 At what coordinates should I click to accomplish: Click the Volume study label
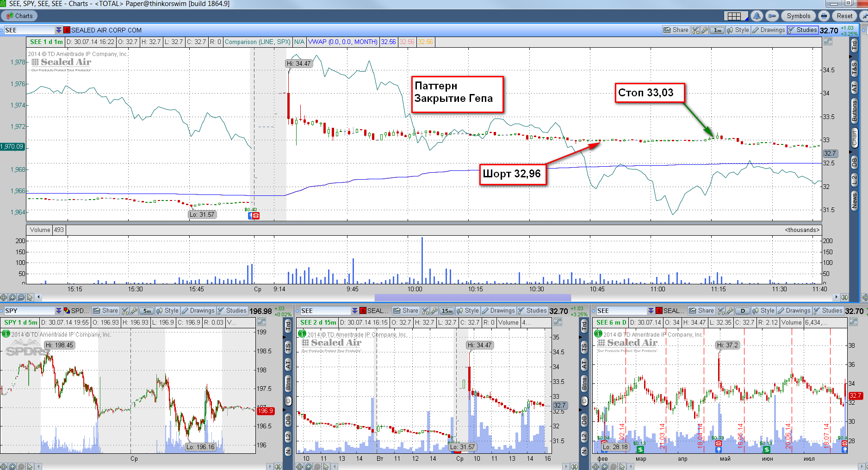(x=40, y=230)
